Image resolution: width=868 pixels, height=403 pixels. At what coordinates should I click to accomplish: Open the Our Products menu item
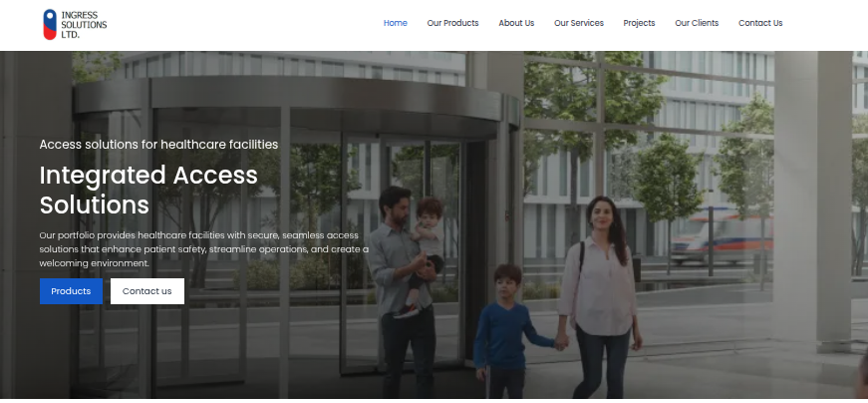pos(452,23)
